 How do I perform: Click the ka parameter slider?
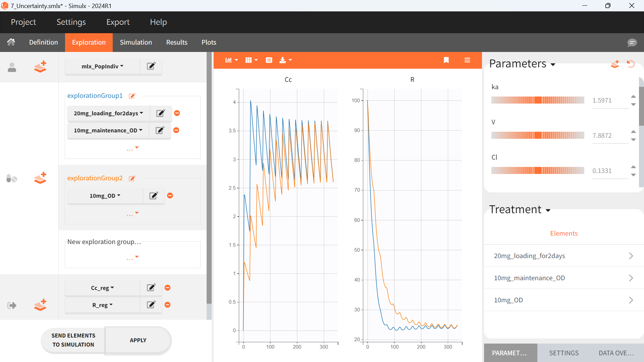coord(538,100)
